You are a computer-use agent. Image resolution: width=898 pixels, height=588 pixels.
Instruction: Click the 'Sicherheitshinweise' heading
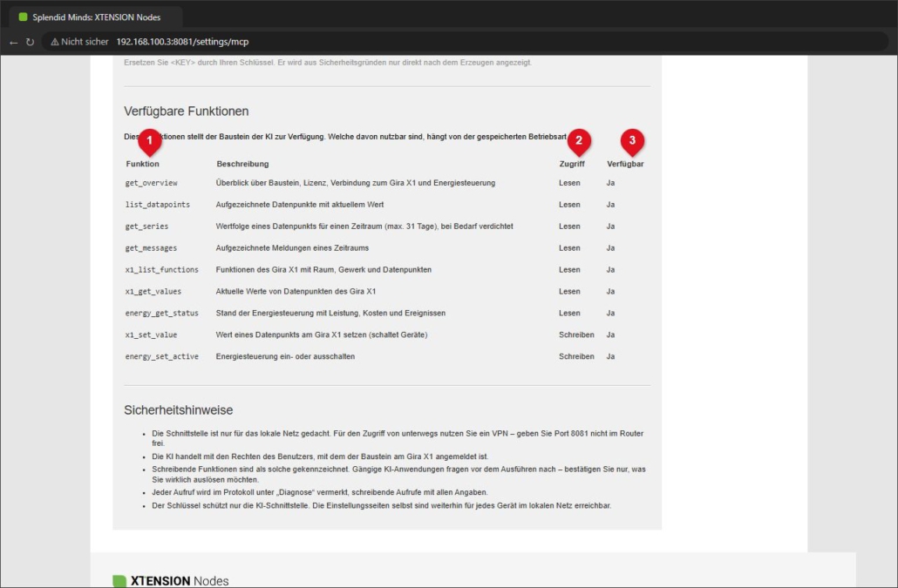click(x=178, y=410)
